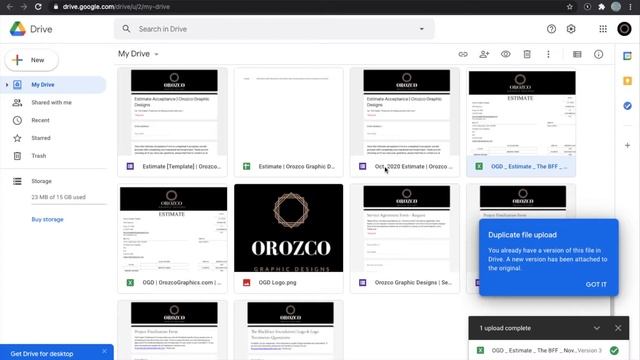Select OGD | OrozcoGraphics.com file
Viewport: 640px width, 360px height.
(172, 238)
